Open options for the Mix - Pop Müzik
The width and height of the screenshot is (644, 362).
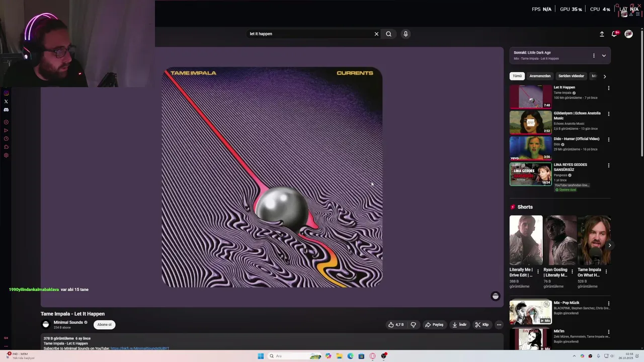(609, 304)
